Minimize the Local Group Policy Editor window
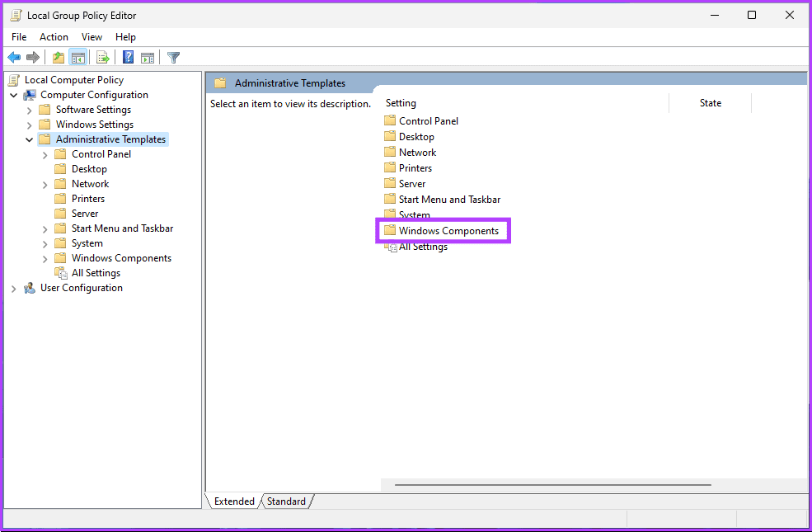Image resolution: width=812 pixels, height=532 pixels. pos(715,15)
